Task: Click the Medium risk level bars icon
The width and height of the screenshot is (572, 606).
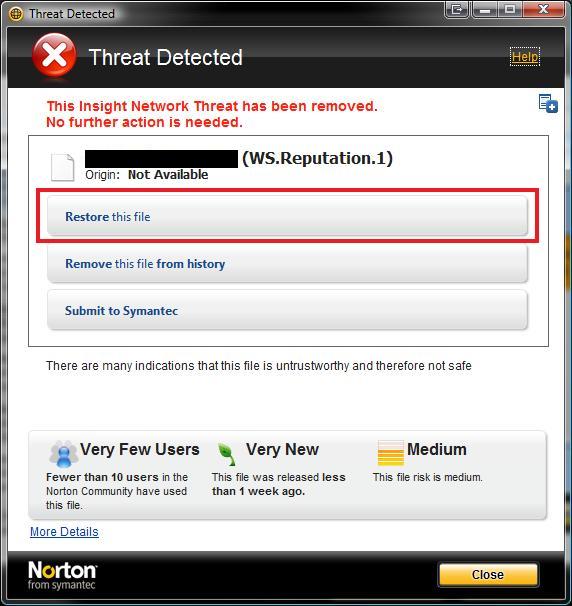Action: click(x=390, y=453)
